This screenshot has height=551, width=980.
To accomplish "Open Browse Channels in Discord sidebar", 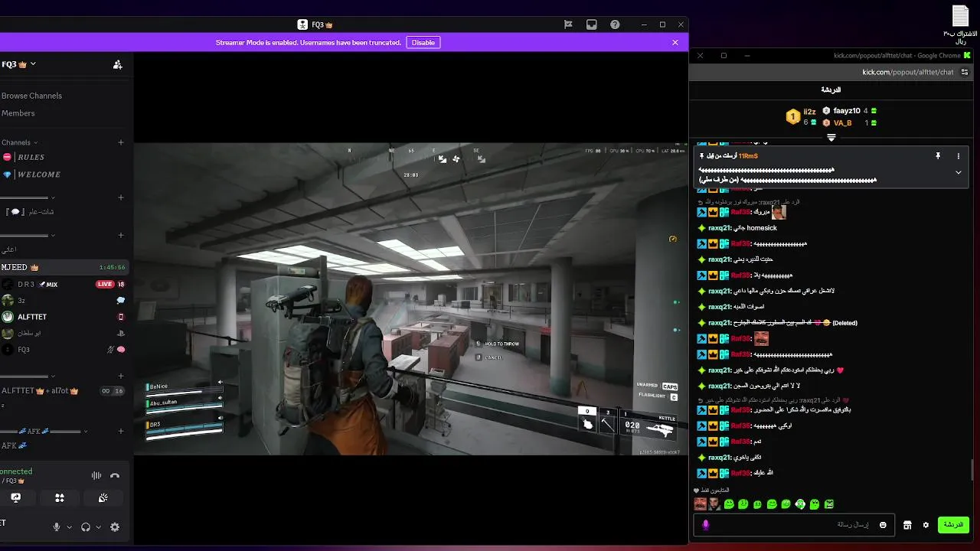I will click(31, 96).
